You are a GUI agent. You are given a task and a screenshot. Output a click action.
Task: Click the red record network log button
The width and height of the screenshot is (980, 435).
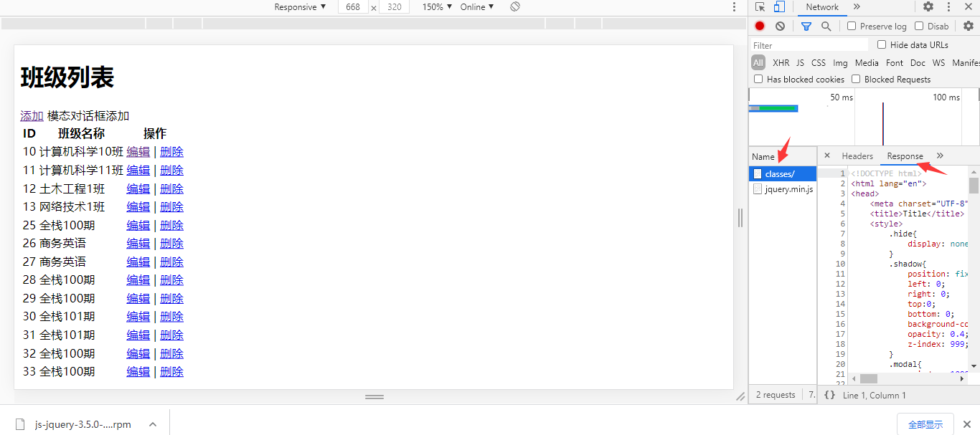coord(760,26)
